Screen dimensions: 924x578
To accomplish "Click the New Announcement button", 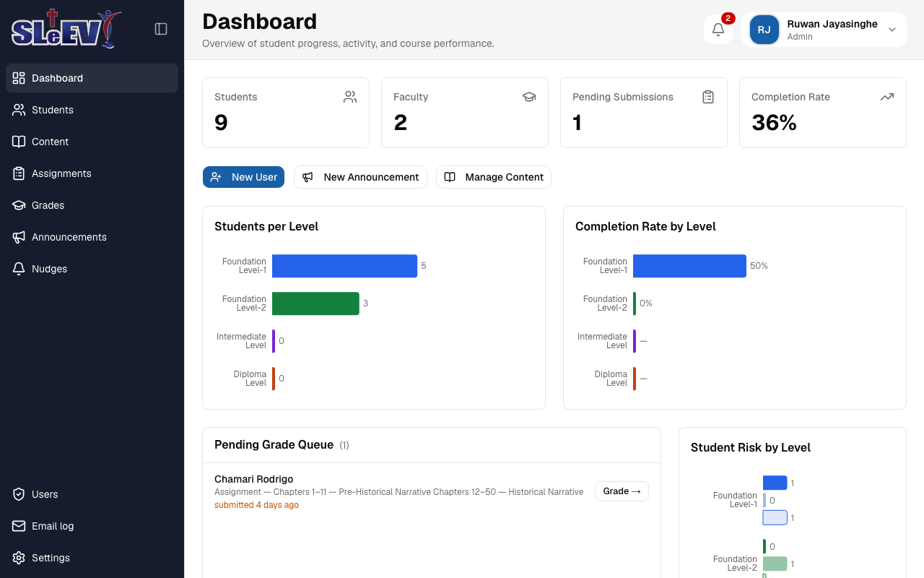I will coord(360,177).
